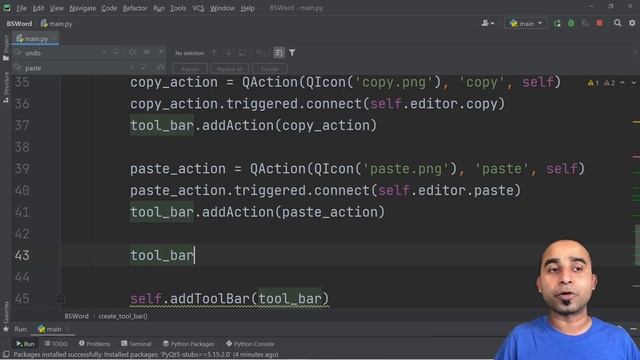Click BSWord project breadcrumb in navigation bar
The width and height of the screenshot is (640, 360).
[19, 24]
